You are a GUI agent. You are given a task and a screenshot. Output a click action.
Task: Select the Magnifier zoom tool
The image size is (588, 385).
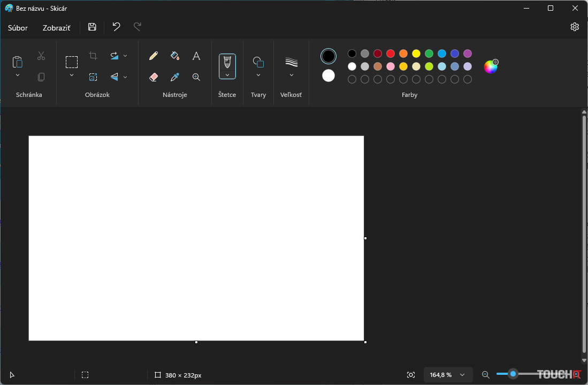pos(196,77)
